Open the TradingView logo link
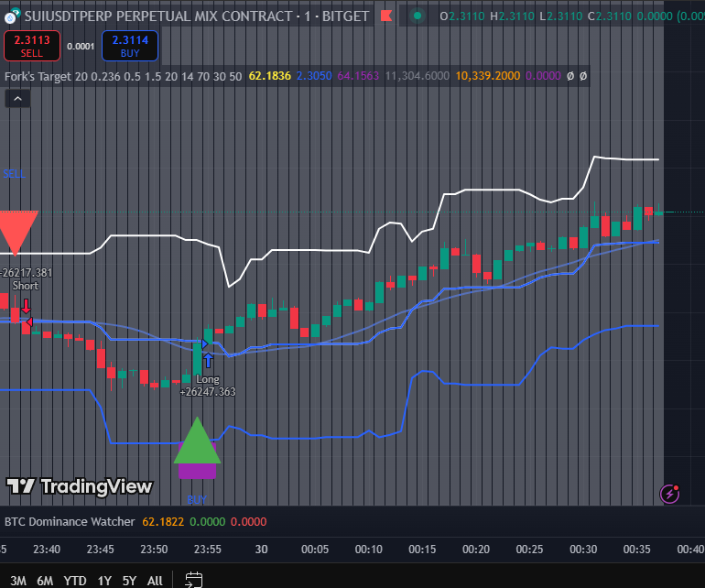The height and width of the screenshot is (588, 705). [x=80, y=486]
